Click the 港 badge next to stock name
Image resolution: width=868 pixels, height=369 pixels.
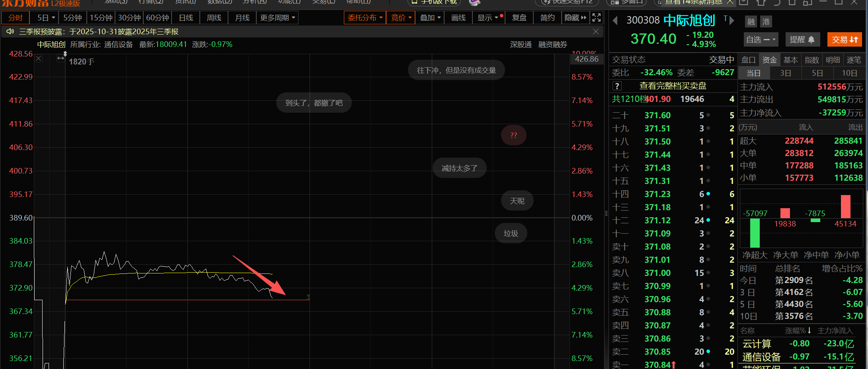(766, 22)
